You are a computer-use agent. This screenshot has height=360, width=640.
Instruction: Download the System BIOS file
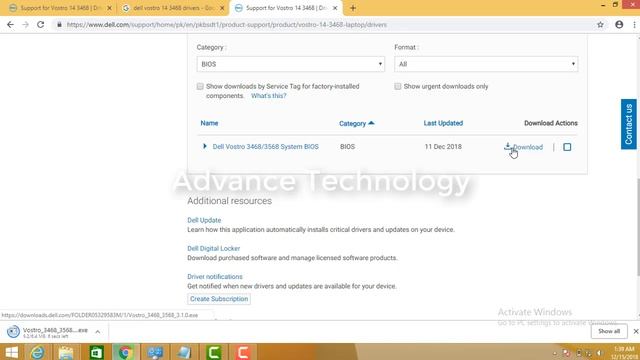tap(524, 147)
